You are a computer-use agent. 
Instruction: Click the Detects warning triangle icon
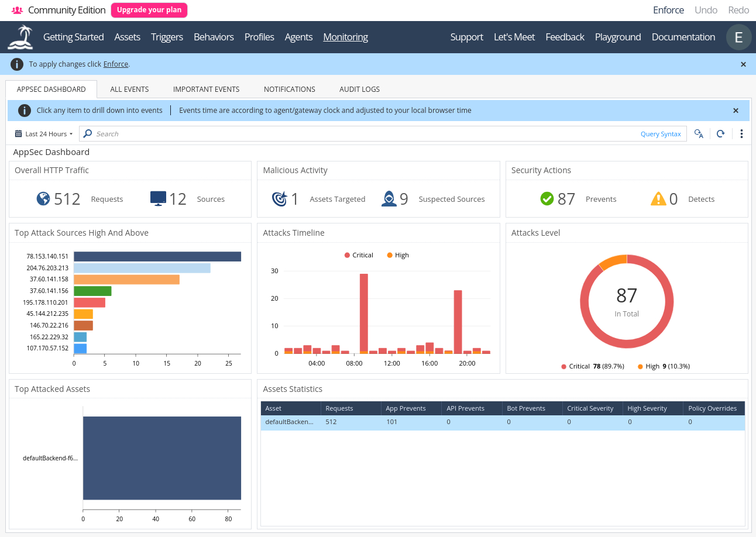(x=658, y=199)
